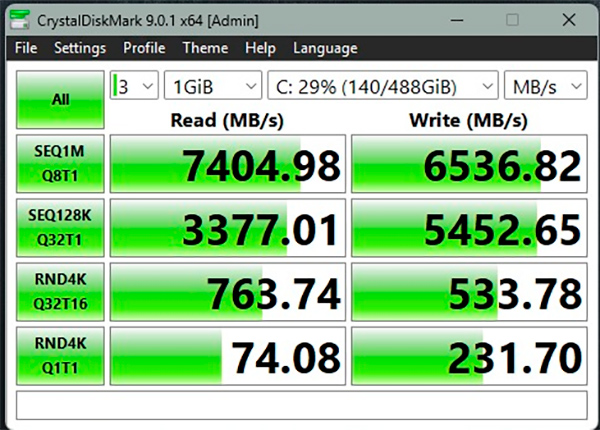Start the RND4K Q1T1 test
Screen dimensions: 600x430
[58, 355]
